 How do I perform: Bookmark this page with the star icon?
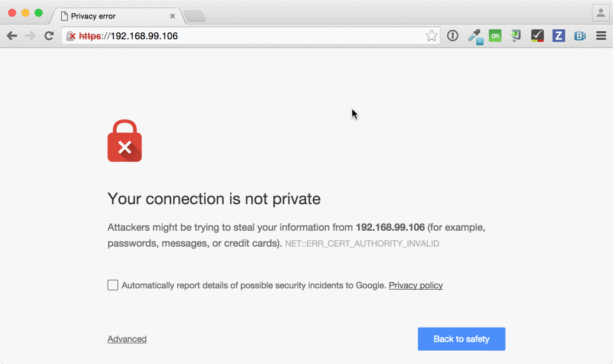coord(431,36)
